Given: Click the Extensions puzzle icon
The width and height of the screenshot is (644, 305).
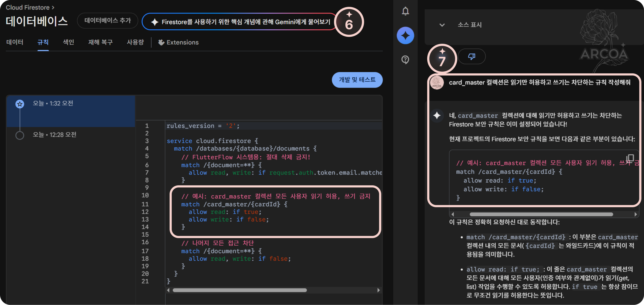Looking at the screenshot, I should point(161,42).
